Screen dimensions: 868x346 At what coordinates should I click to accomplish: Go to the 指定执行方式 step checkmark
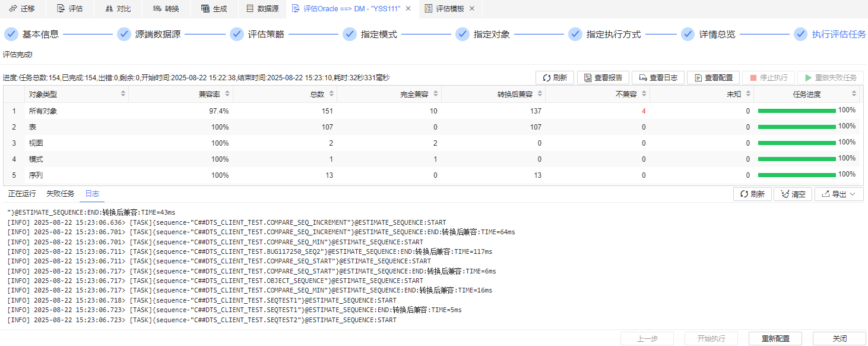tap(575, 34)
